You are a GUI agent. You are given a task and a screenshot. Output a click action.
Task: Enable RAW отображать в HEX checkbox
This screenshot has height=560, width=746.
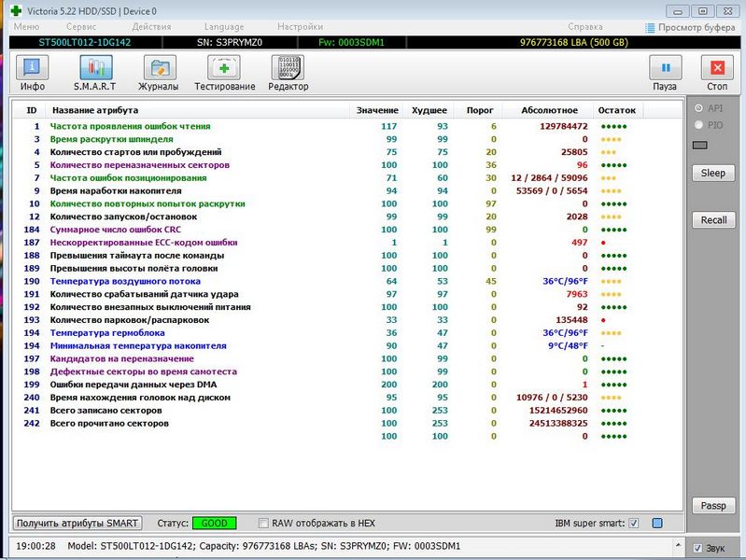pos(263,523)
